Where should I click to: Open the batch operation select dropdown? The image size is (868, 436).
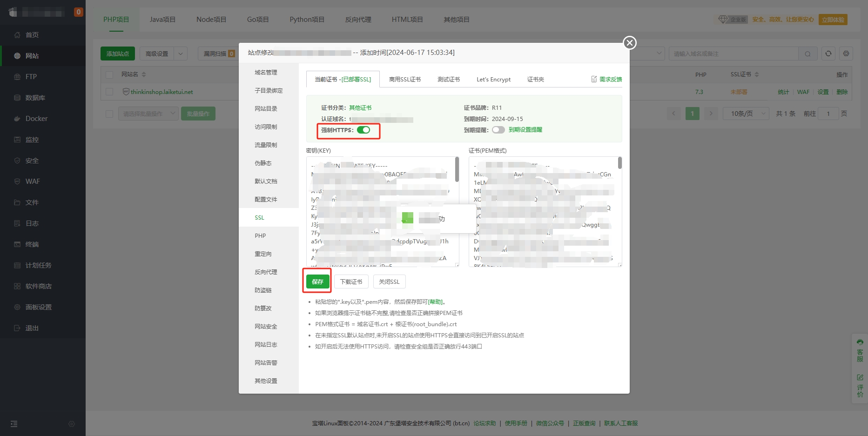click(149, 114)
